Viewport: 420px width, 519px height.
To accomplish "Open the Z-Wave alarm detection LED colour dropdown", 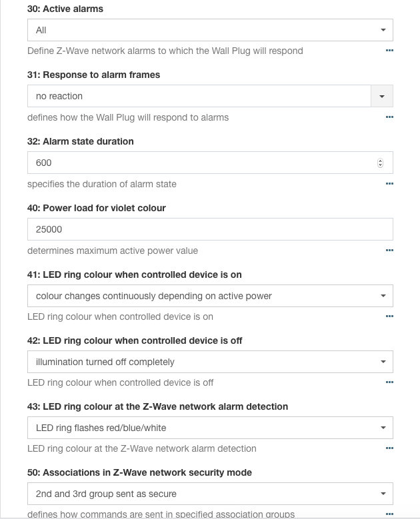I will [x=210, y=428].
